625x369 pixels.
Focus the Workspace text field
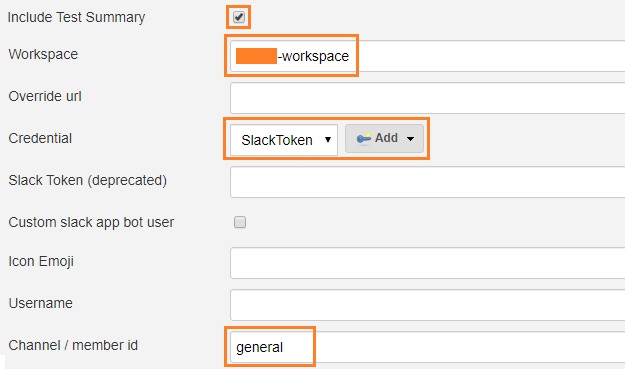(x=427, y=56)
